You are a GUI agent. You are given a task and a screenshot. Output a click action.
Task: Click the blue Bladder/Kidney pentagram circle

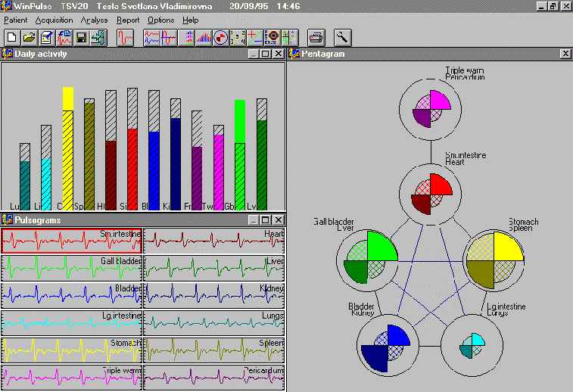pyautogui.click(x=388, y=346)
